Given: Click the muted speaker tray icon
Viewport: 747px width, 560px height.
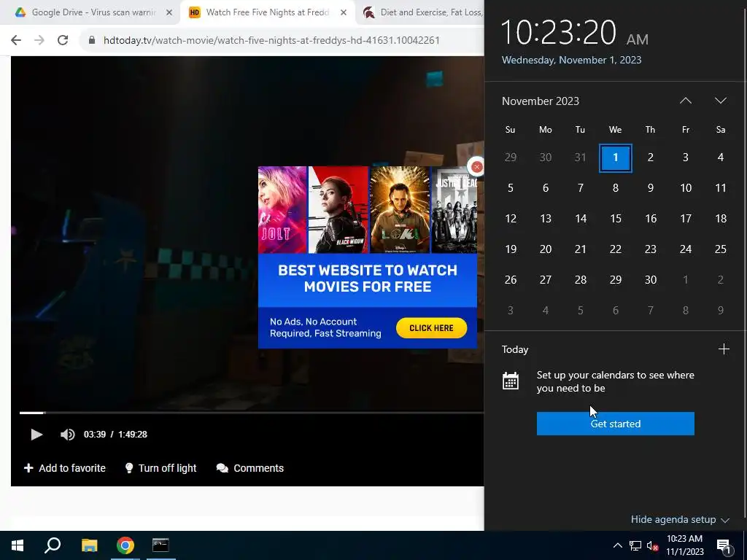Looking at the screenshot, I should [x=652, y=545].
